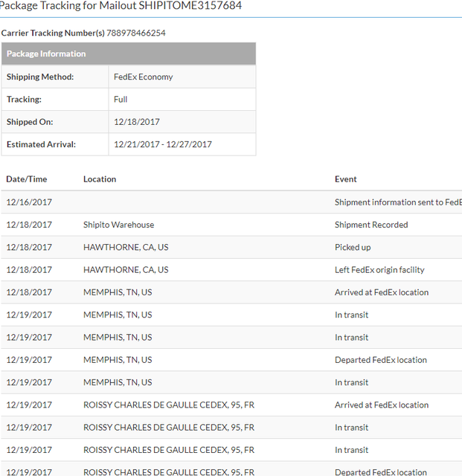Select HAWTHORNE, CA, US in the Picked up row
The image size is (462, 476).
click(x=126, y=247)
